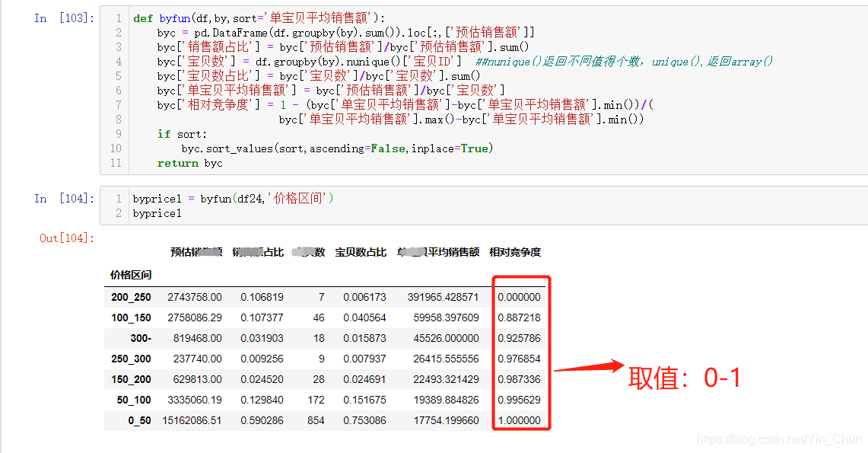Viewport: 868px width, 453px height.
Task: Click the value 0.024691
Action: coord(365,379)
